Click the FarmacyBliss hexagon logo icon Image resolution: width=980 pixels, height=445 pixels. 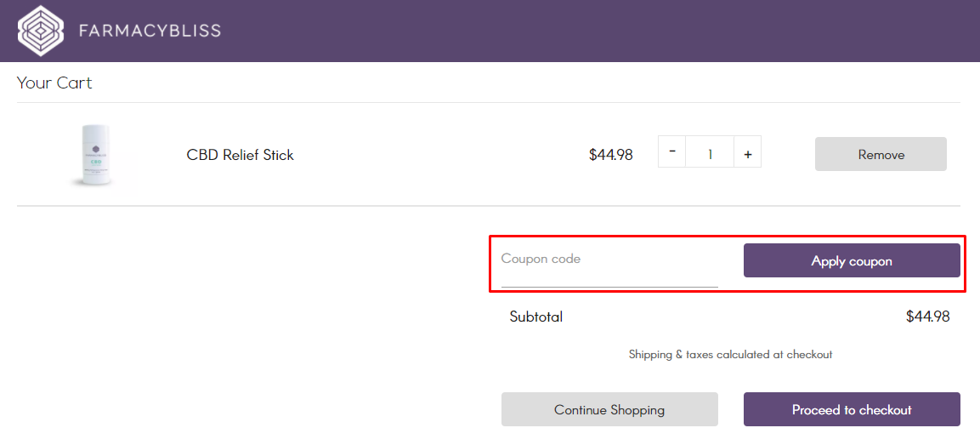42,31
